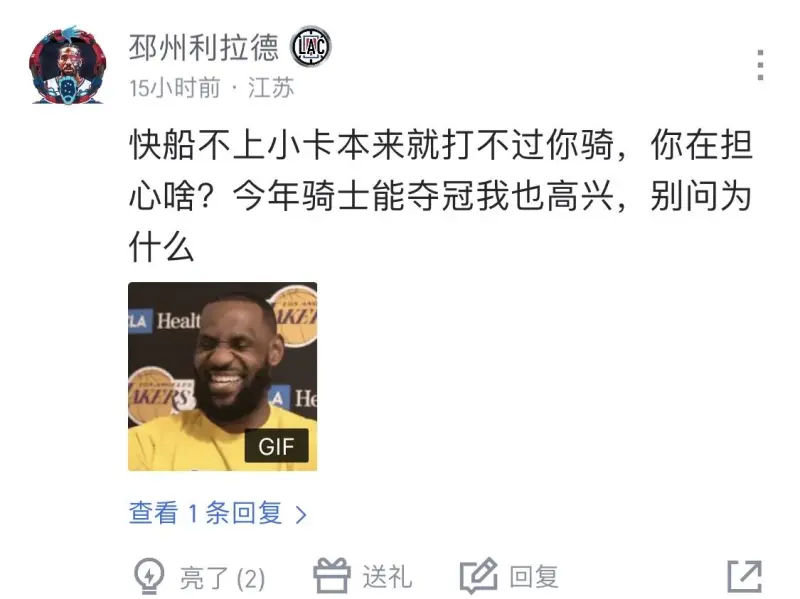
Task: Click the 回复 text button
Action: [x=534, y=577]
